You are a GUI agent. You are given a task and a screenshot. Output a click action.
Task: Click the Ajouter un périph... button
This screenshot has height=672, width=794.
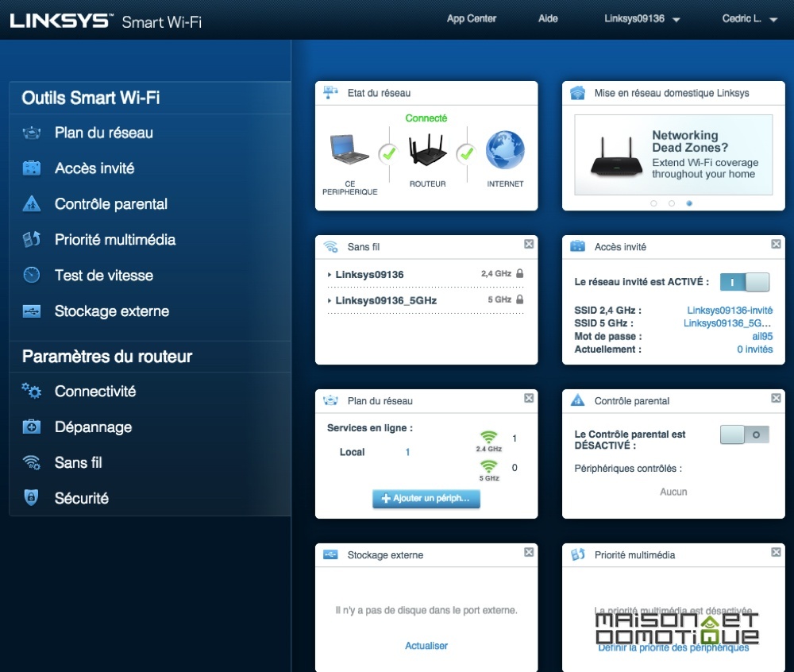pyautogui.click(x=426, y=498)
